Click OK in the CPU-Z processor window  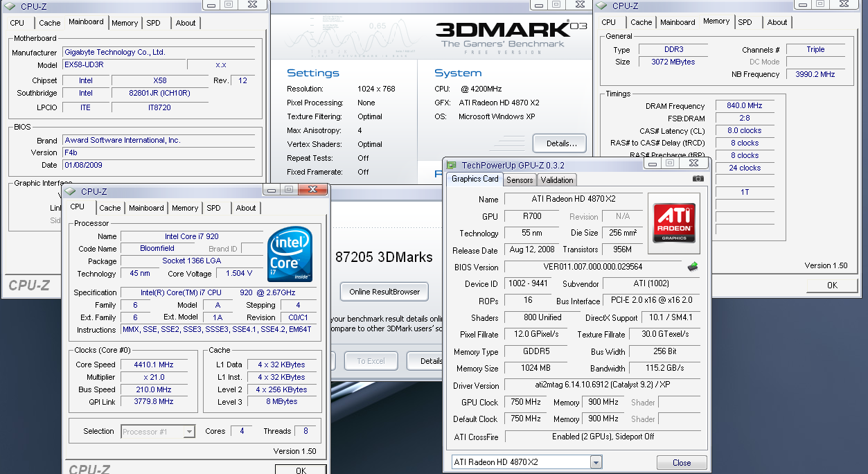pos(301,471)
